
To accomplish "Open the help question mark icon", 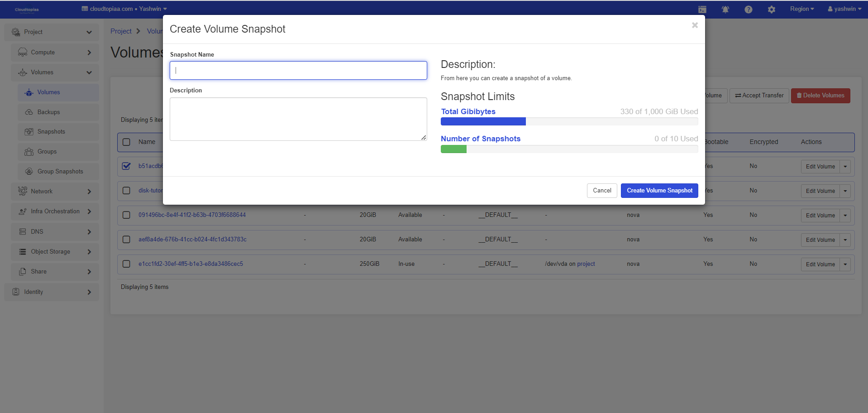I will click(748, 10).
